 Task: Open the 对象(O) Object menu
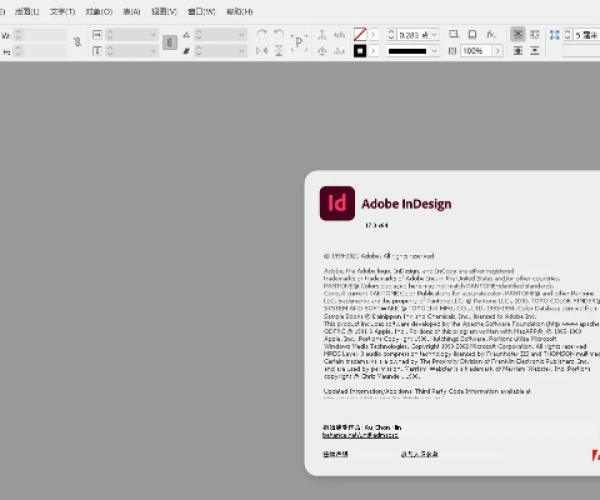[99, 11]
